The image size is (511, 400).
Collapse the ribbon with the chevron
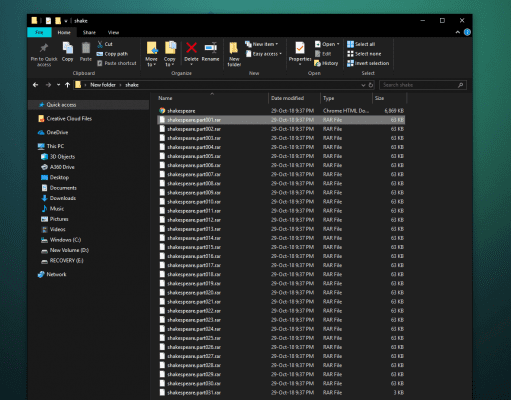point(458,32)
